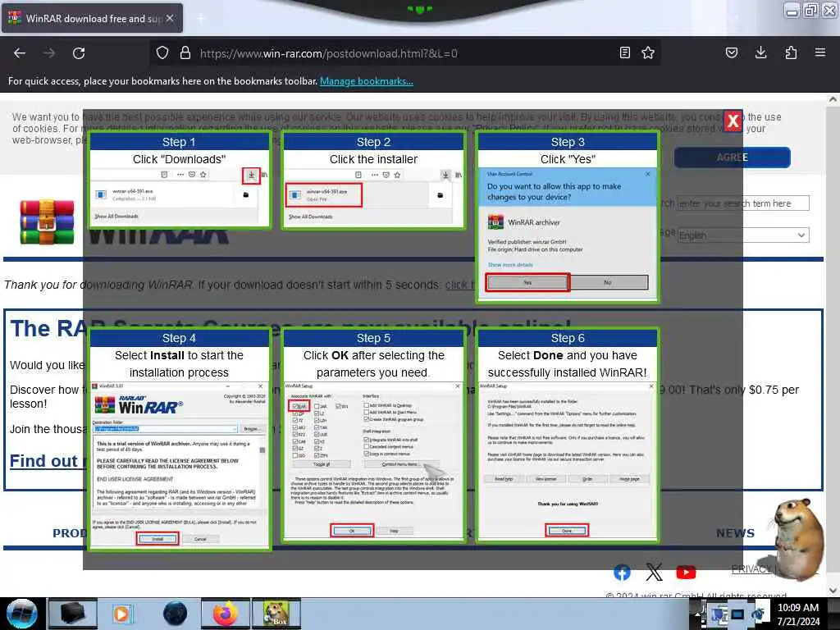
Task: Switch to Firefox in the taskbar
Action: (226, 614)
